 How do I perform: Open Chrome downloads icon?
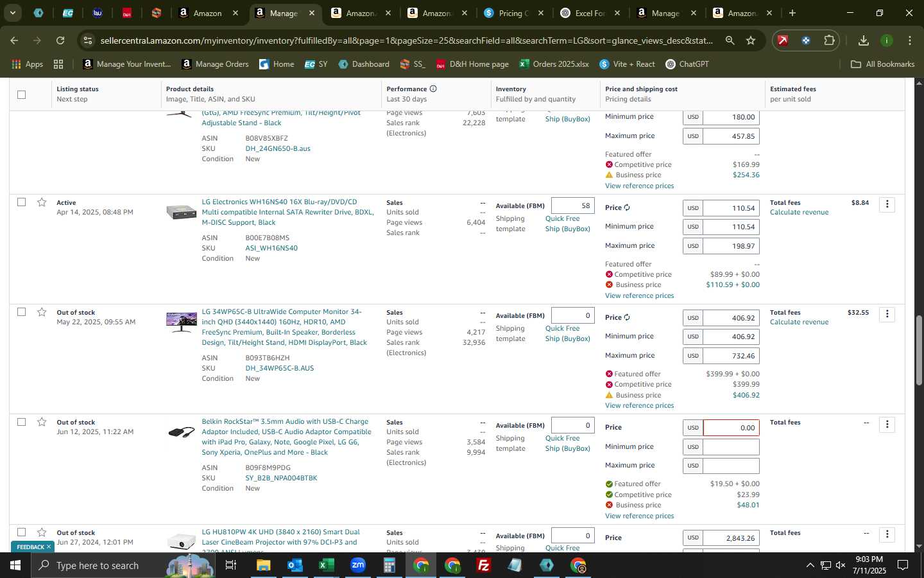[864, 40]
